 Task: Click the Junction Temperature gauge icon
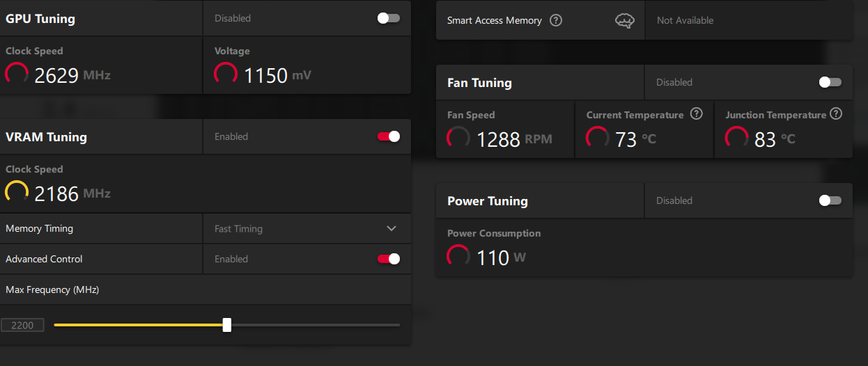[x=736, y=138]
